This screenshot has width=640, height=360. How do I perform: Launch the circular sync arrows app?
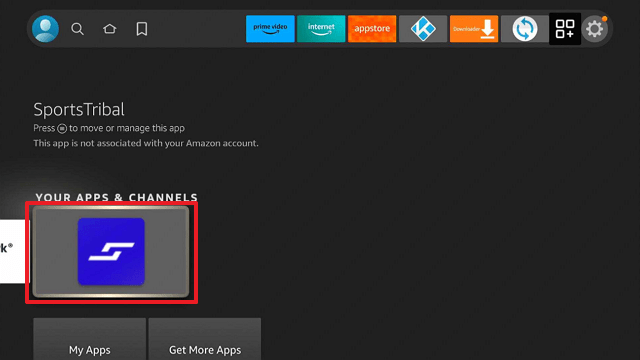point(524,29)
